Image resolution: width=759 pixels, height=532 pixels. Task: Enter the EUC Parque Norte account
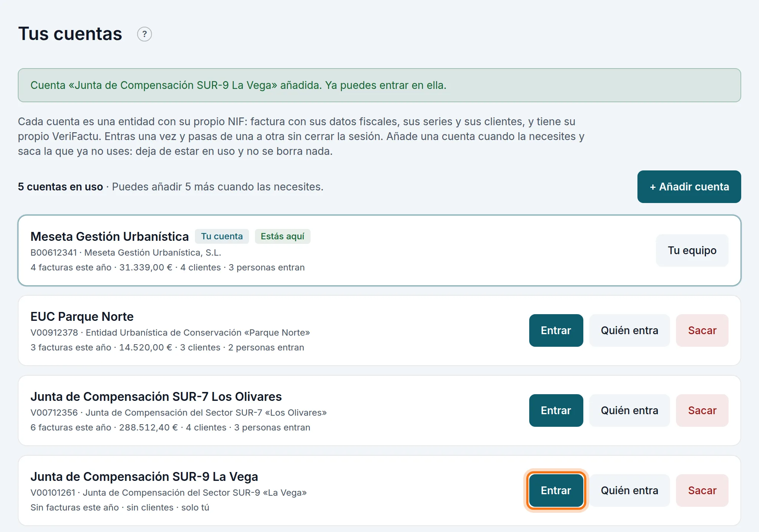coord(556,330)
